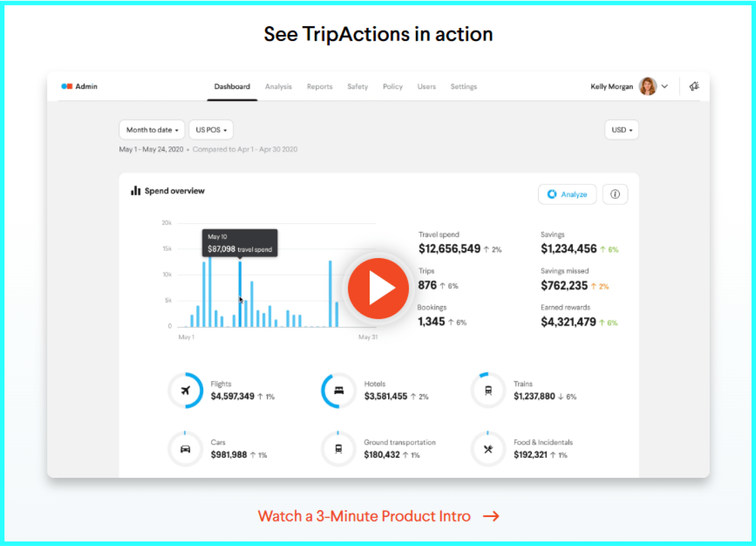
Task: Click the May 10 $87,098 travel spend tooltip
Action: pos(240,243)
